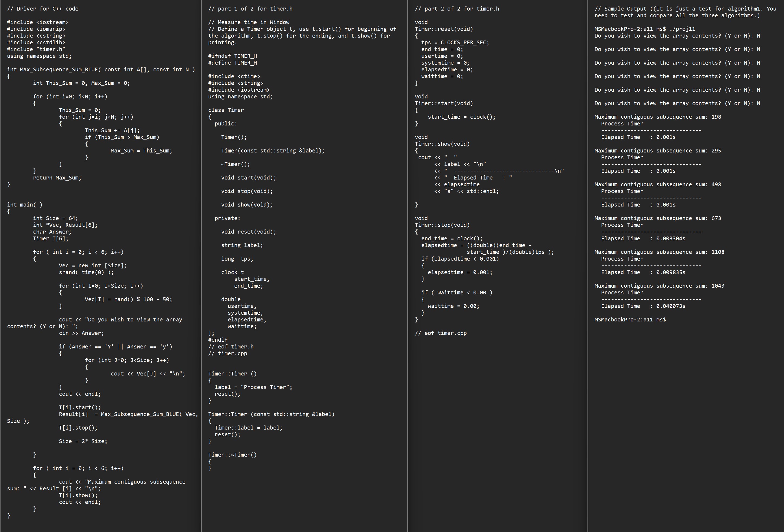Click the 'label = "Process Timer";' line
This screenshot has height=532, width=784.
coord(253,387)
